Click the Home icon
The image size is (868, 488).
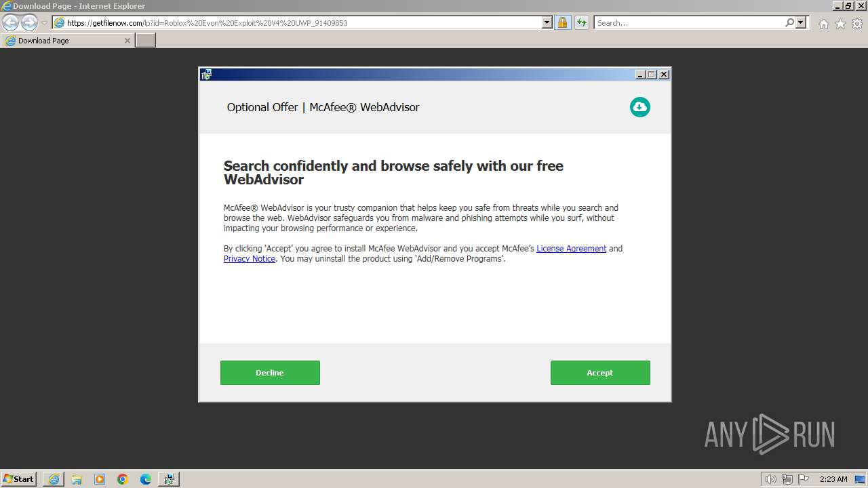(x=823, y=24)
